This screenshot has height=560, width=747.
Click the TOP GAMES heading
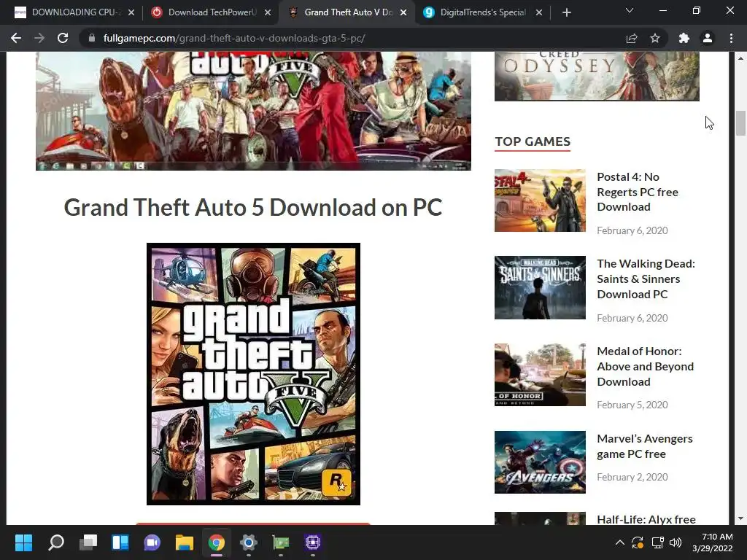click(x=533, y=141)
